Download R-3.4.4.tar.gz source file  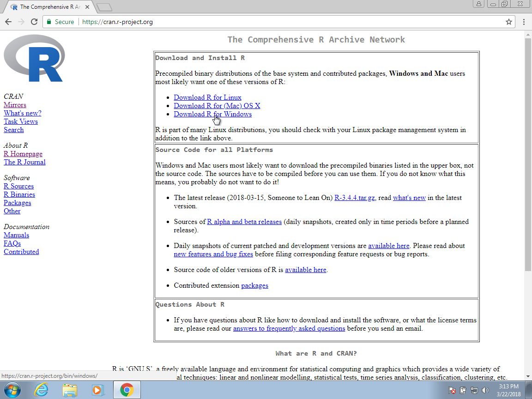point(355,198)
